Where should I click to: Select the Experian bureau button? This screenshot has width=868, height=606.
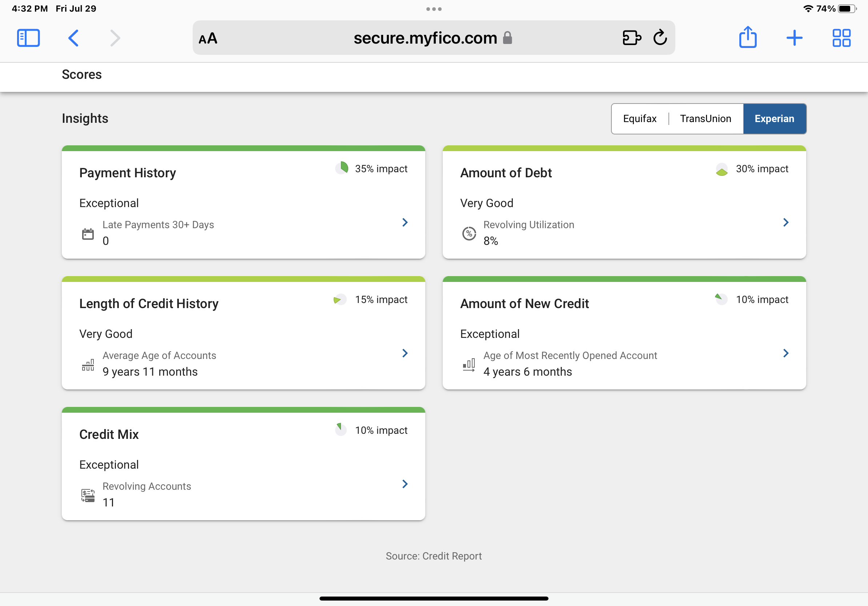coord(775,118)
